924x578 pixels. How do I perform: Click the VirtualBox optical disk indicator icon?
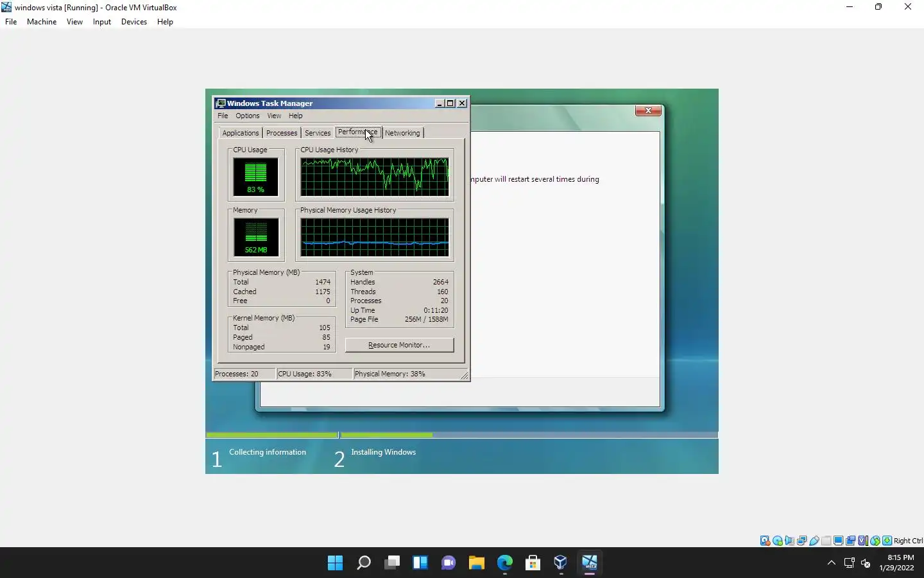point(778,541)
